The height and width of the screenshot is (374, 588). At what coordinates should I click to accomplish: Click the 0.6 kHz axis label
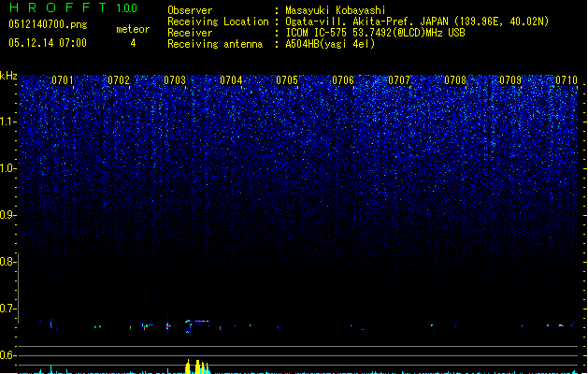(x=7, y=355)
